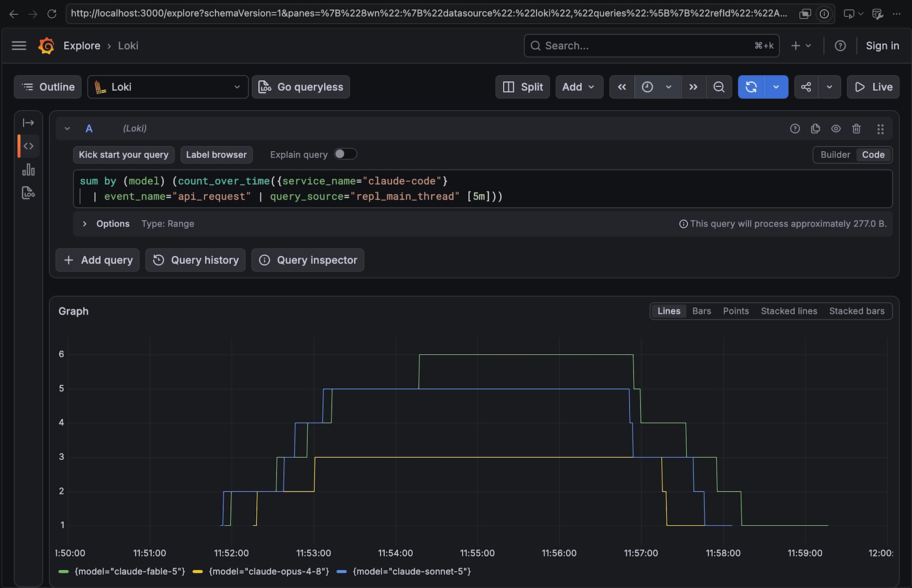Open the main hamburger menu
This screenshot has width=912, height=588.
pyautogui.click(x=19, y=46)
